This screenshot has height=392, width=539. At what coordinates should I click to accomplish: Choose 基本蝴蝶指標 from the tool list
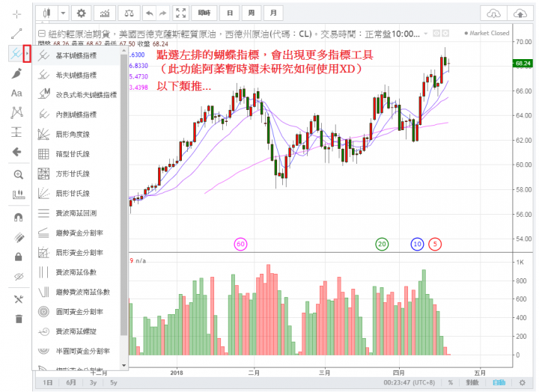[76, 55]
